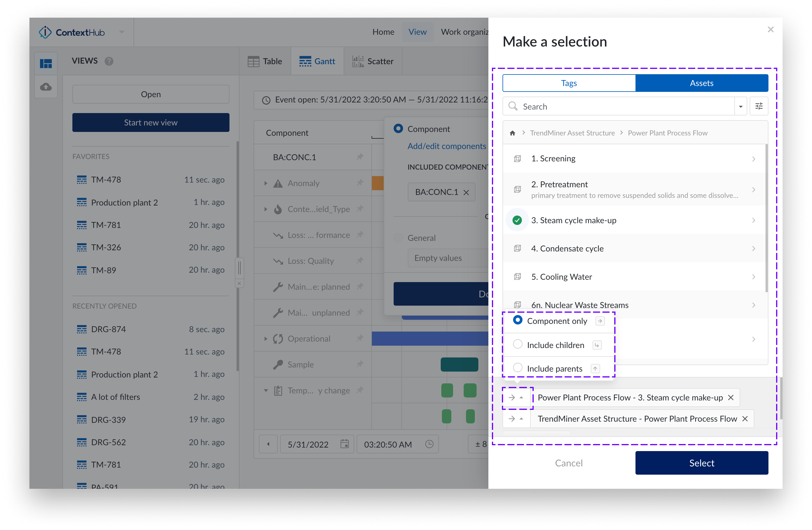The image size is (812, 530).
Task: Click the home icon in asset breadcrumb
Action: 513,133
